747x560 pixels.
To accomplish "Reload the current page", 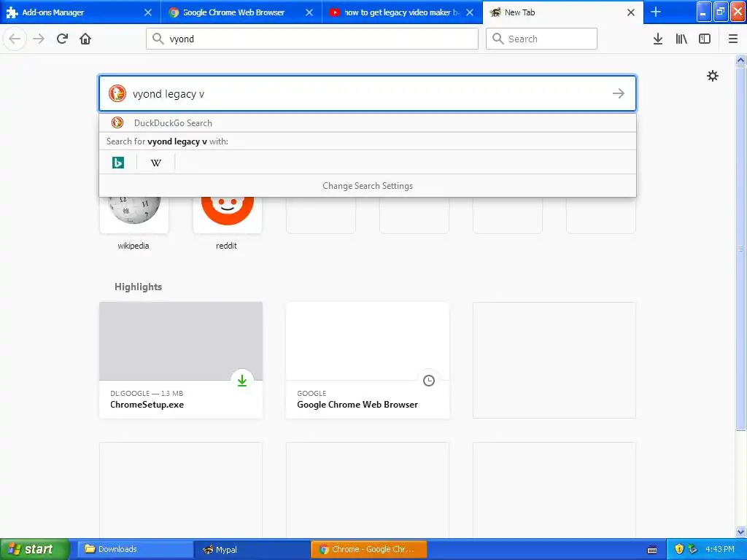I will [62, 39].
